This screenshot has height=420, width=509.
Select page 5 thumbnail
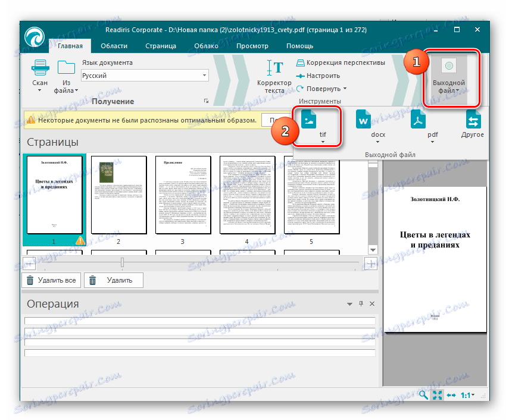tap(311, 195)
